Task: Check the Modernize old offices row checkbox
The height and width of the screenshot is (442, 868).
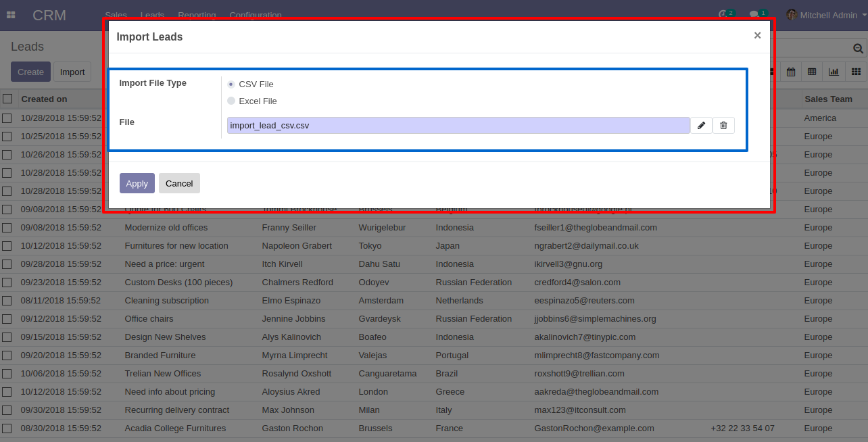Action: coord(7,228)
